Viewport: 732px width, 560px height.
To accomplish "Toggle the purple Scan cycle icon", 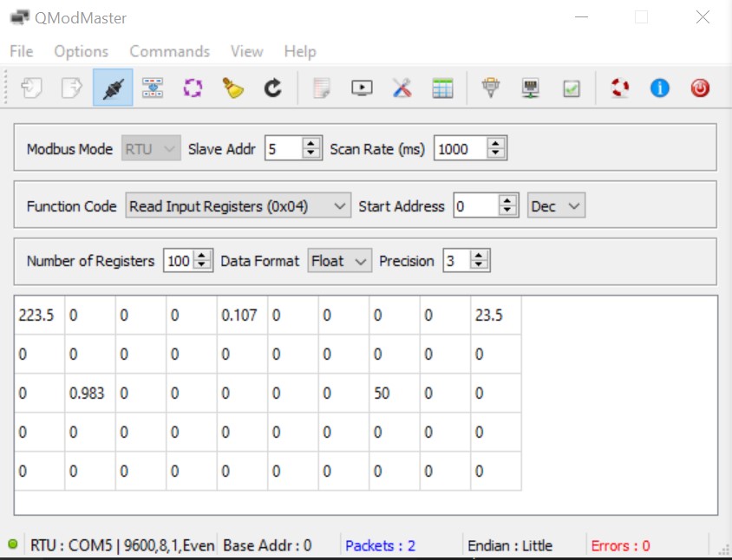I will (x=193, y=88).
